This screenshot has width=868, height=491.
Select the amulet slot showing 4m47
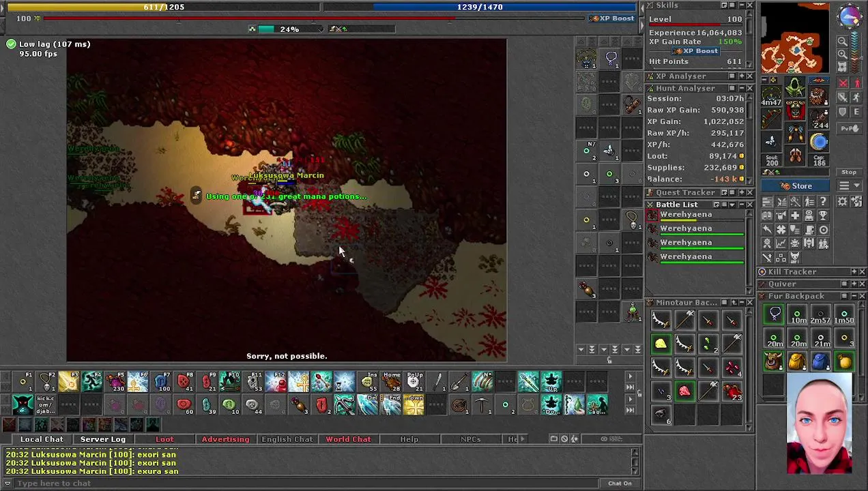click(771, 95)
